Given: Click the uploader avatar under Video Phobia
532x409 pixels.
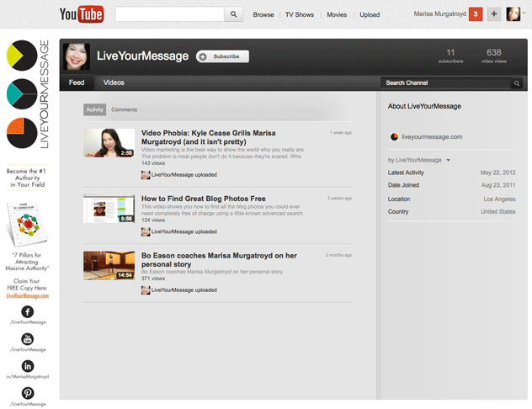Looking at the screenshot, I should point(146,175).
